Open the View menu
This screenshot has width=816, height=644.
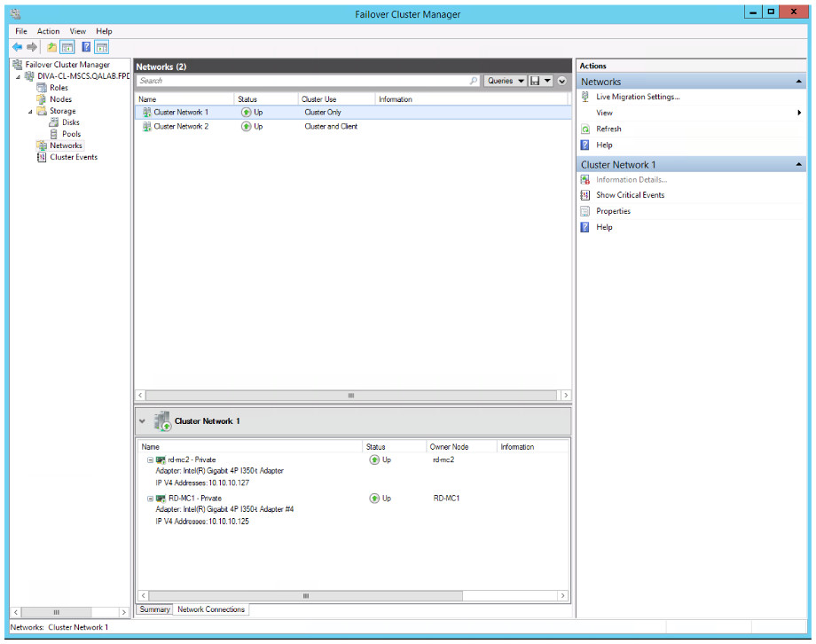tap(77, 31)
